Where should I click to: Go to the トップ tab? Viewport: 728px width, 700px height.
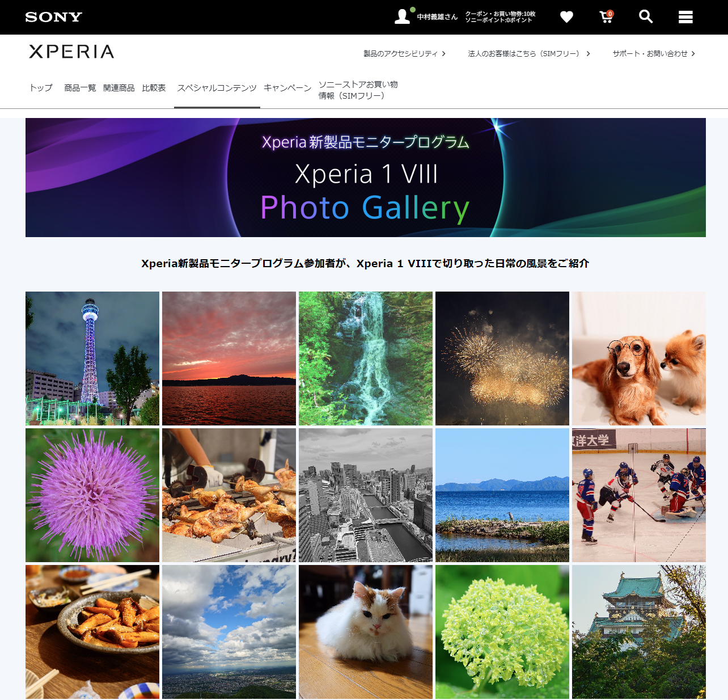pos(41,88)
